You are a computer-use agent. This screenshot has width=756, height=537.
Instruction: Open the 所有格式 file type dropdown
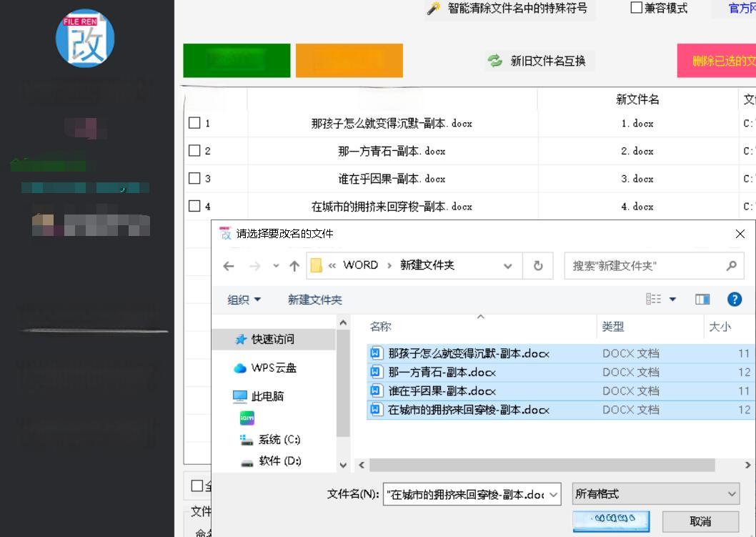point(656,494)
